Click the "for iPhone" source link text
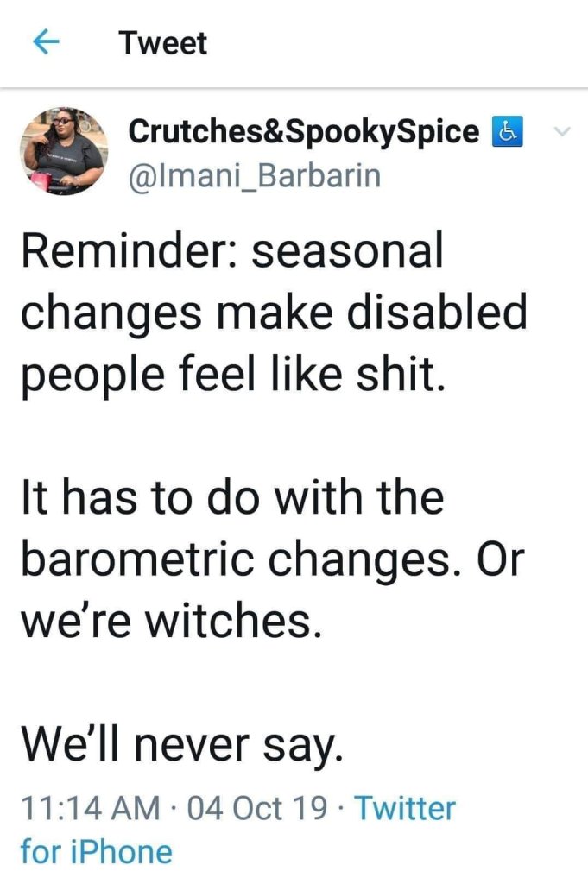Image resolution: width=588 pixels, height=884 pixels. tap(96, 852)
